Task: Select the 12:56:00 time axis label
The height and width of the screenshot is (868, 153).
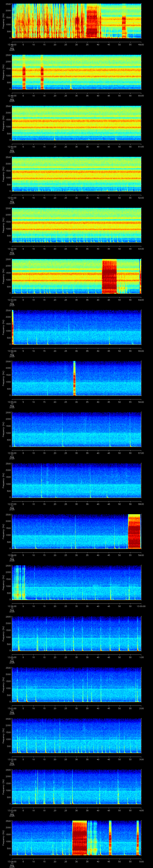Action: 12,453
